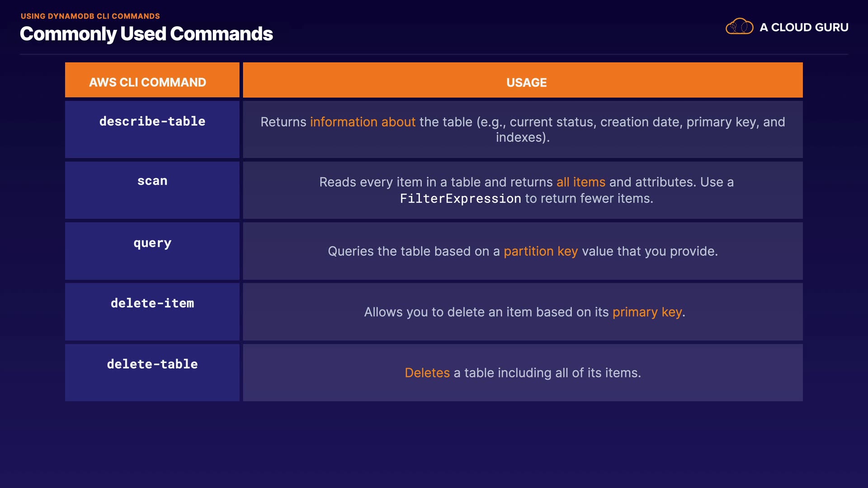Click the delete-item command cell
This screenshot has width=868, height=488.
pyautogui.click(x=152, y=303)
